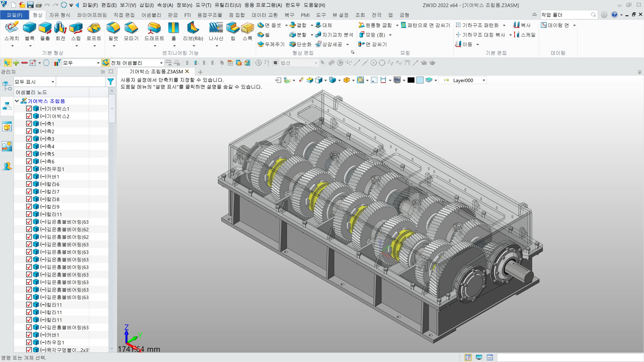644x362 pixels.
Task: Expand the 데이텀 면 dropdown arrow
Action: click(574, 25)
